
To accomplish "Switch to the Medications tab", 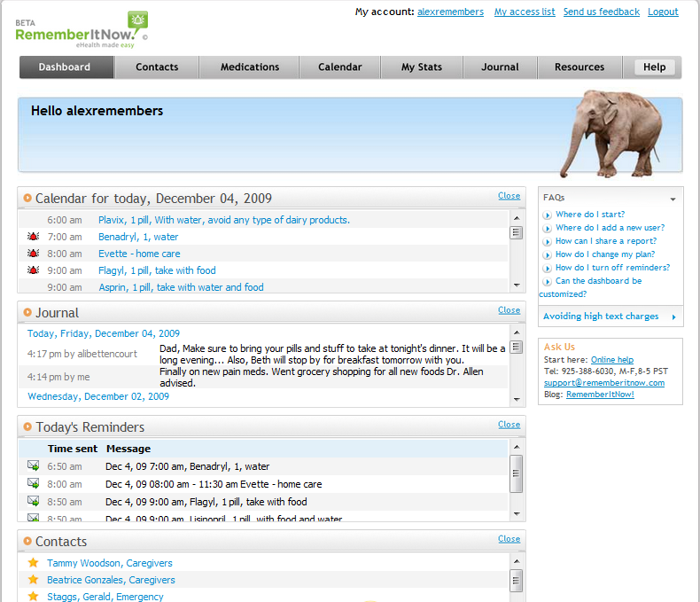I will coord(250,67).
